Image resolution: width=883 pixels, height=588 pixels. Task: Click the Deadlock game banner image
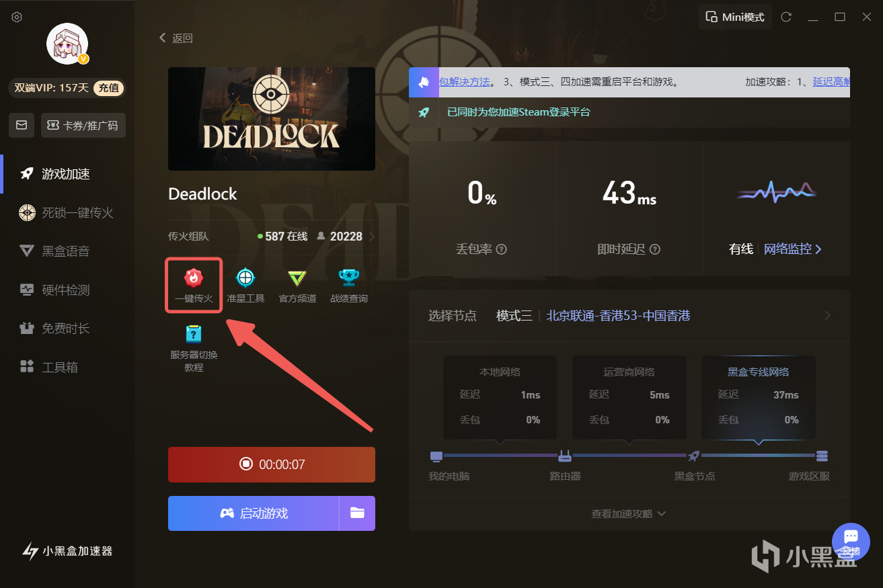click(x=272, y=119)
